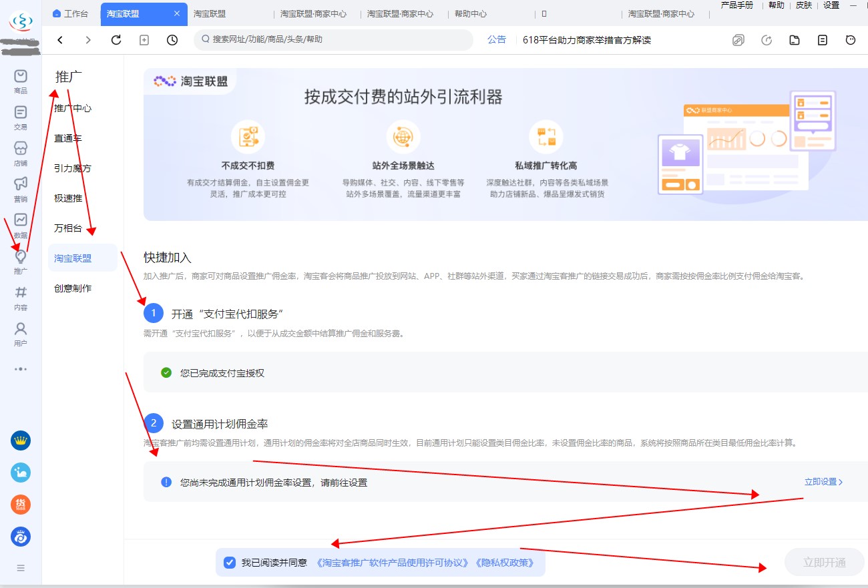Viewport: 868px width, 588px height.
Task: Launch the blue swirl app icon
Action: click(x=21, y=537)
